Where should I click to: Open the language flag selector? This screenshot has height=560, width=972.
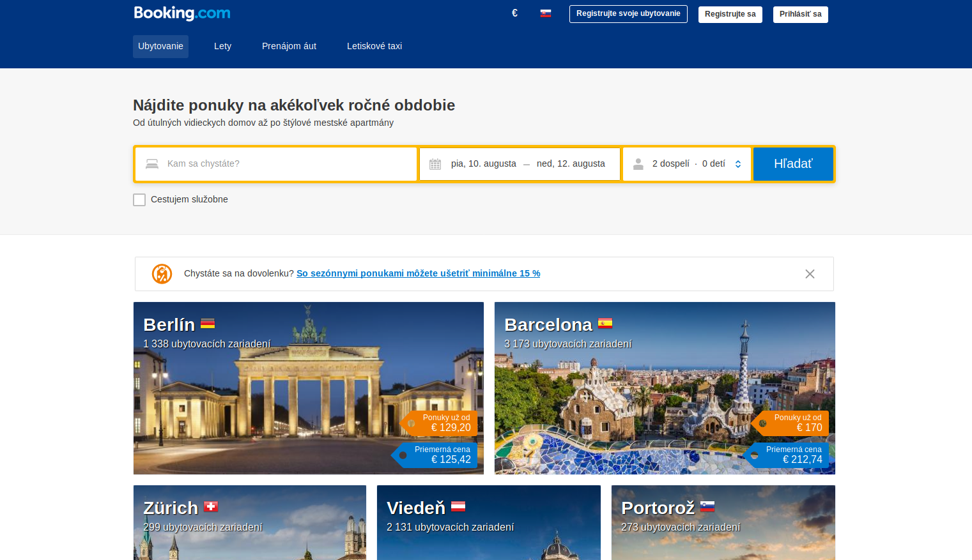546,13
